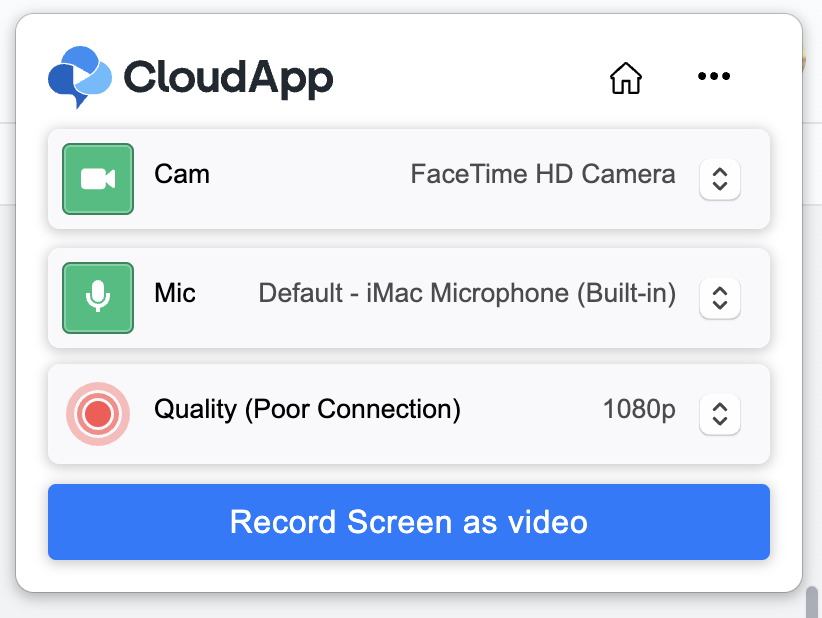Open the microphone selection dropdown
822x618 pixels.
(x=720, y=297)
